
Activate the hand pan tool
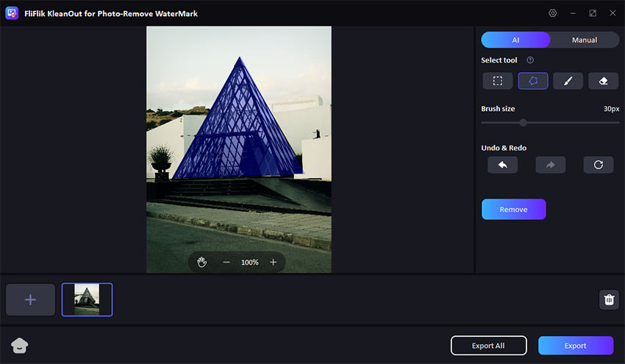click(202, 263)
